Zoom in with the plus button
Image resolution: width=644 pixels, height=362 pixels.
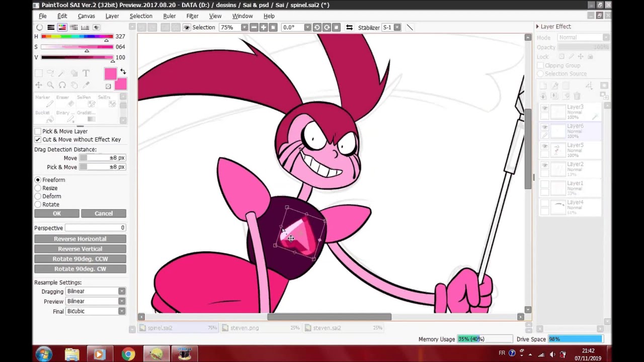[x=263, y=27]
